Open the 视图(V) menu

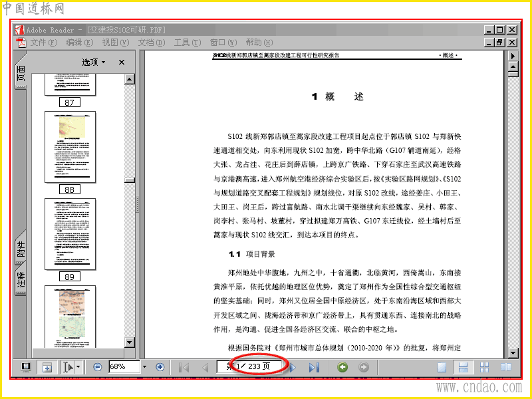[x=116, y=43]
